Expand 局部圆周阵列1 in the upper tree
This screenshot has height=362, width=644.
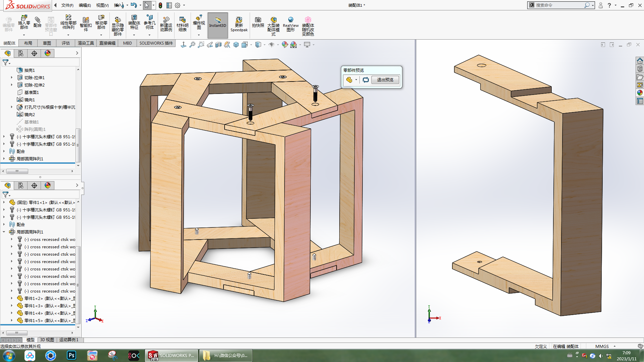[4, 159]
